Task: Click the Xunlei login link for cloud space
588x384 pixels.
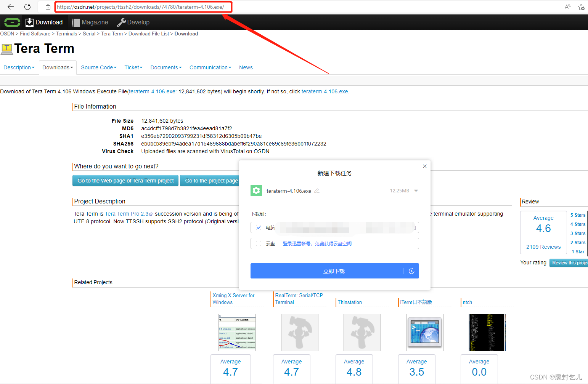Action: click(x=317, y=243)
